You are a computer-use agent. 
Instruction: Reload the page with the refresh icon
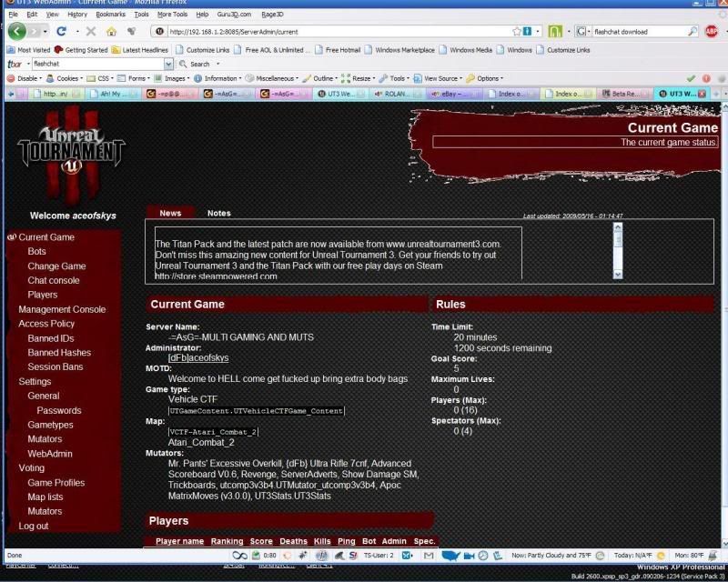click(61, 32)
